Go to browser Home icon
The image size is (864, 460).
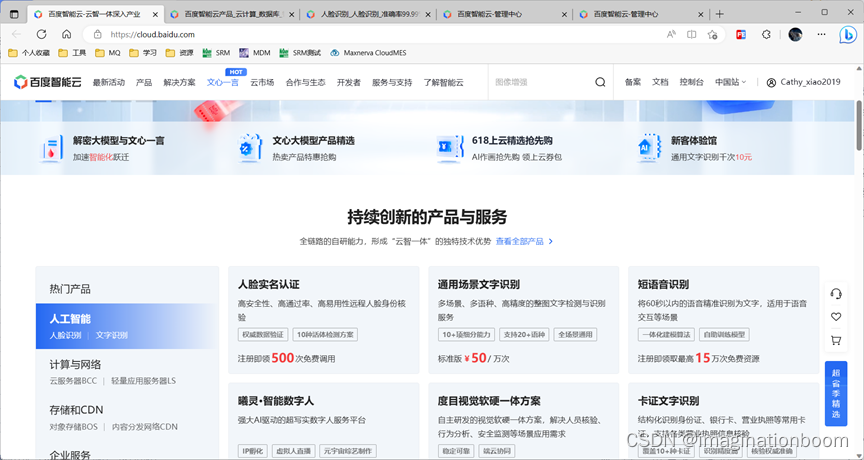(67, 34)
